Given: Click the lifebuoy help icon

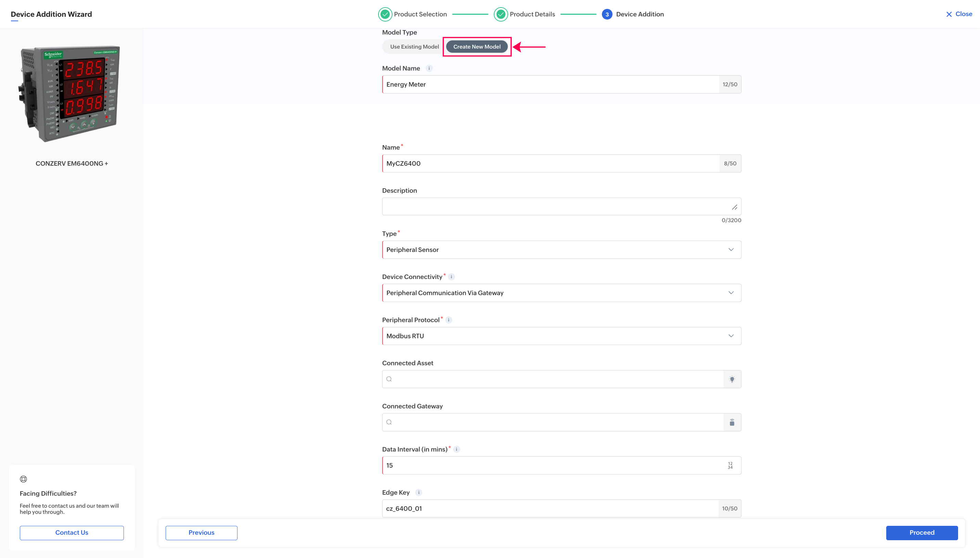Looking at the screenshot, I should point(23,479).
